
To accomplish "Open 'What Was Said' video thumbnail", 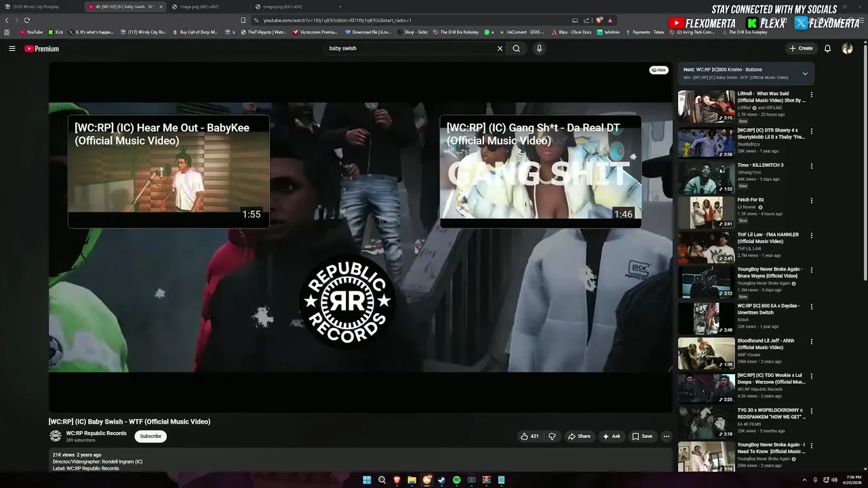I will coord(706,107).
